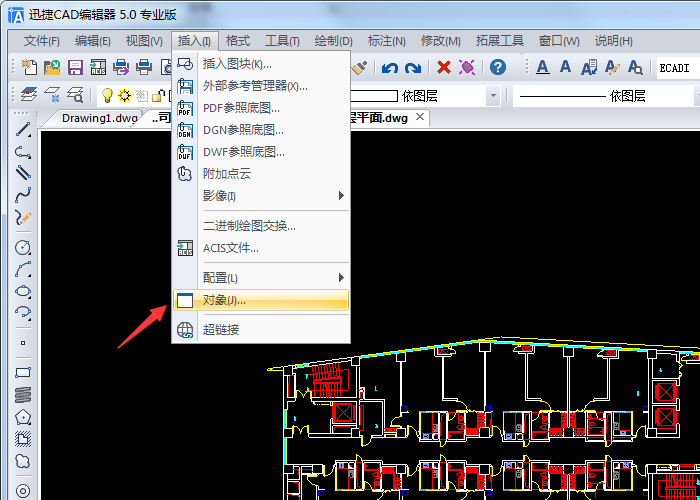Select the Rectangle tool
This screenshot has width=700, height=500.
click(23, 372)
